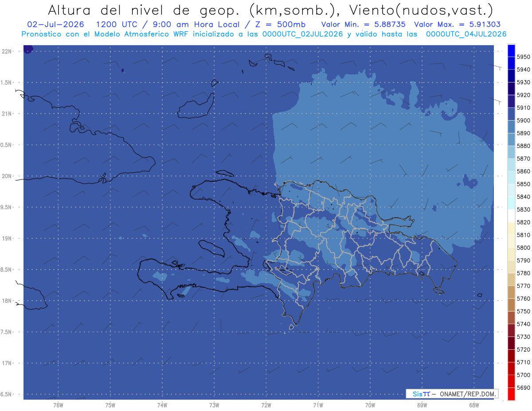
Task: Click the '20N' latitude label
Action: [x=7, y=176]
